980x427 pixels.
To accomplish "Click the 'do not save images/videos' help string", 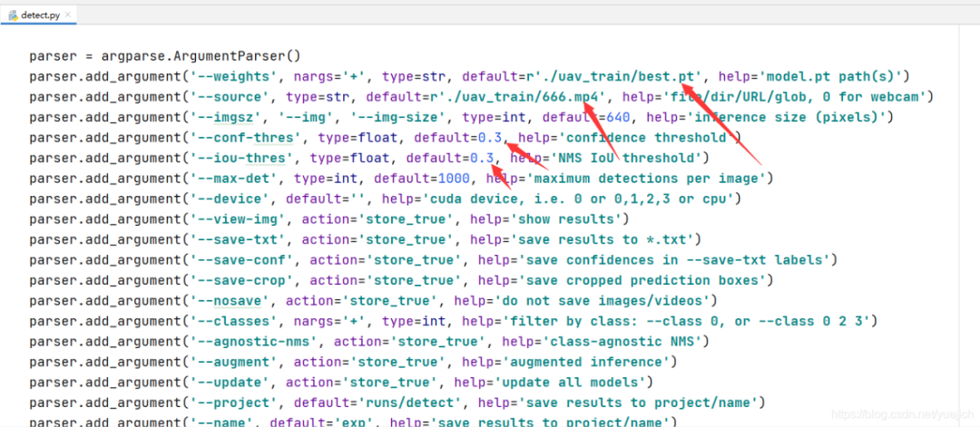I will coord(603,301).
